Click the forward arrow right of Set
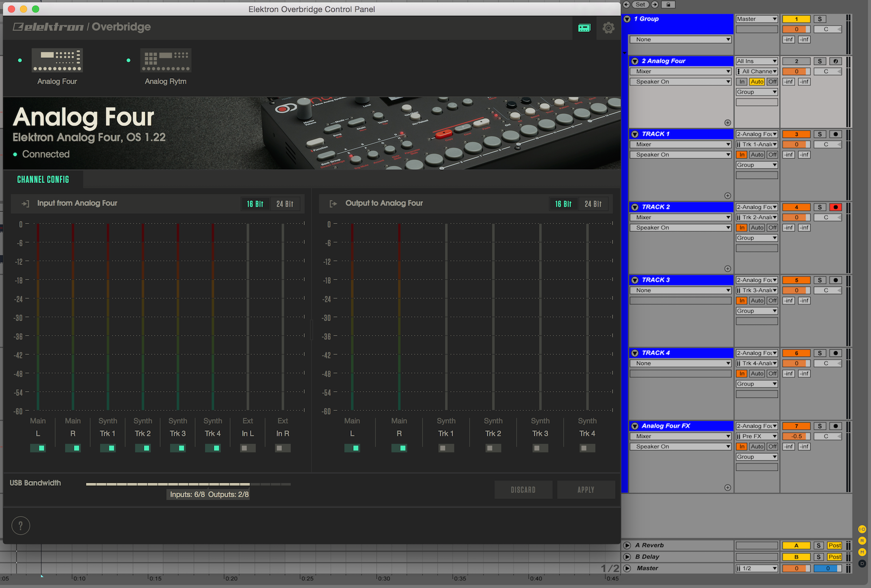Image resolution: width=871 pixels, height=588 pixels. click(x=655, y=5)
